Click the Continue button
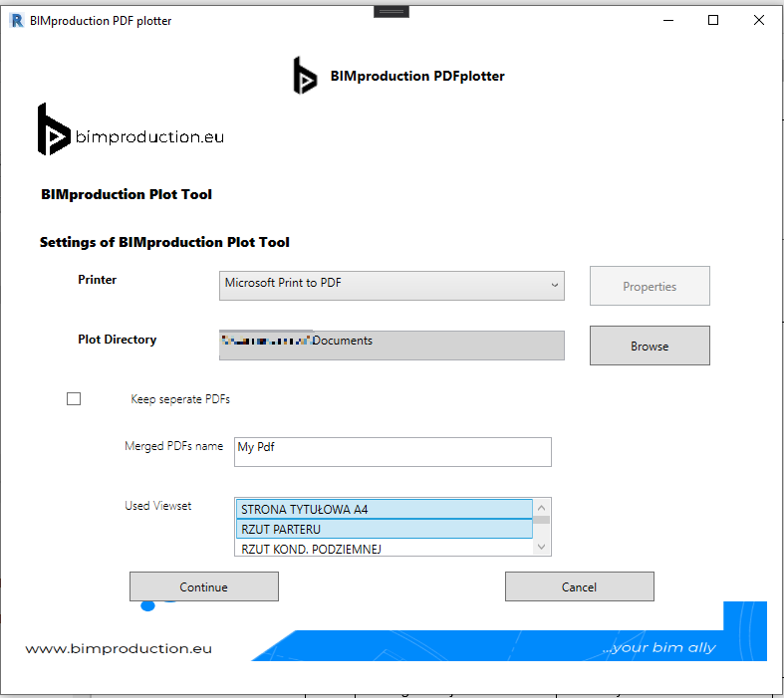The image size is (784, 698). coord(204,586)
